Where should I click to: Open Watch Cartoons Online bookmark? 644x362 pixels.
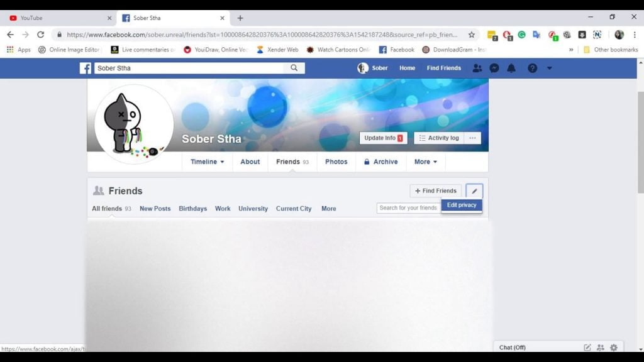338,50
